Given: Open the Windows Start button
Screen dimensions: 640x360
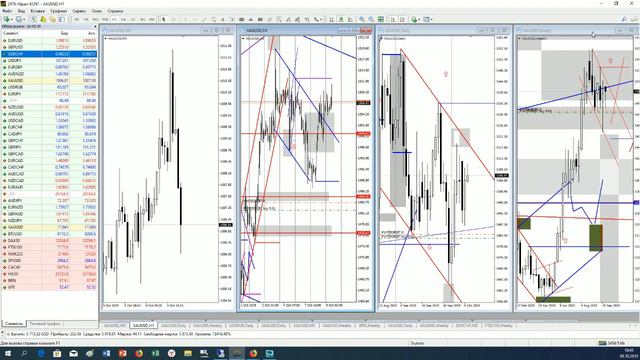Looking at the screenshot, I should point(7,353).
